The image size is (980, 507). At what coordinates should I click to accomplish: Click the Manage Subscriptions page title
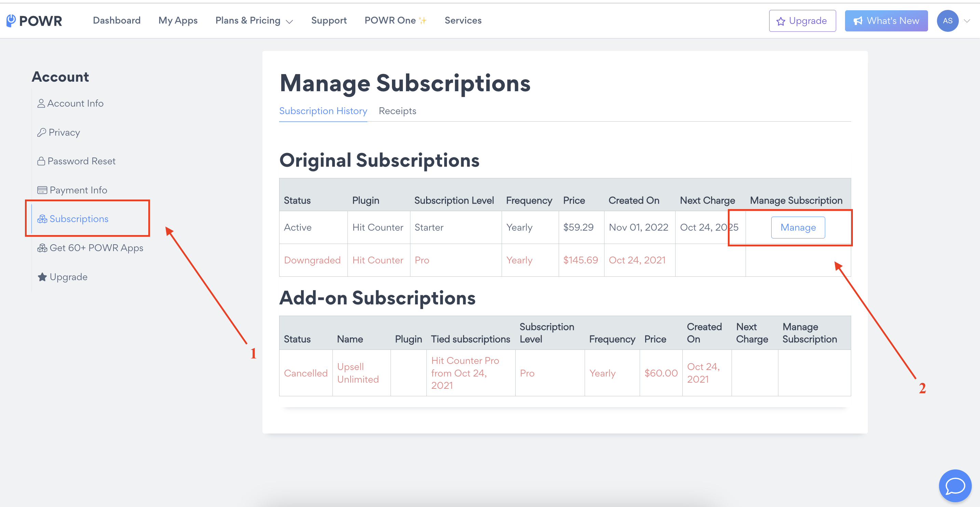(x=405, y=83)
